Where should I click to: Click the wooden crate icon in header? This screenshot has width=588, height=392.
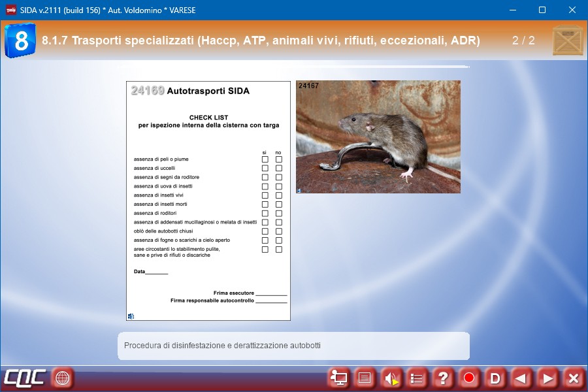(x=567, y=41)
